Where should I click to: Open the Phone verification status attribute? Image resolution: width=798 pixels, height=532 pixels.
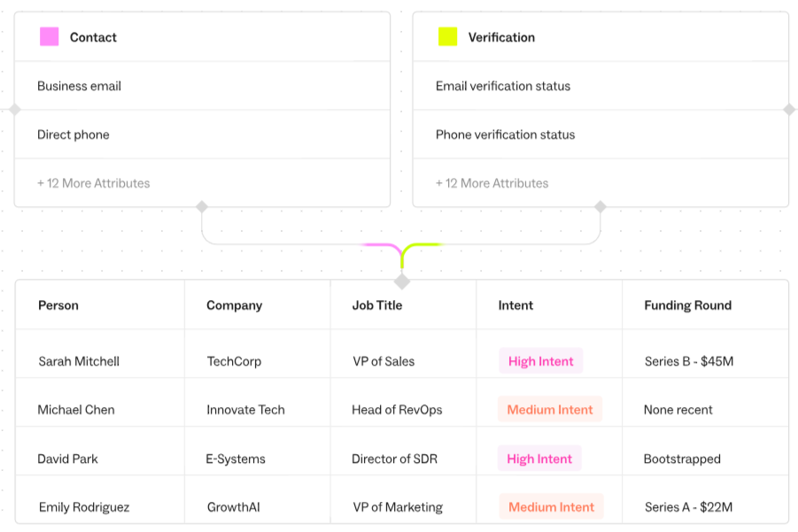(600, 135)
